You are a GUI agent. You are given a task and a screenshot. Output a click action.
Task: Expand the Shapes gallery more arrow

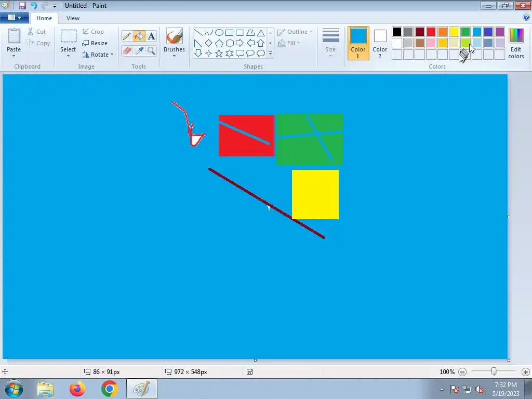pos(270,54)
